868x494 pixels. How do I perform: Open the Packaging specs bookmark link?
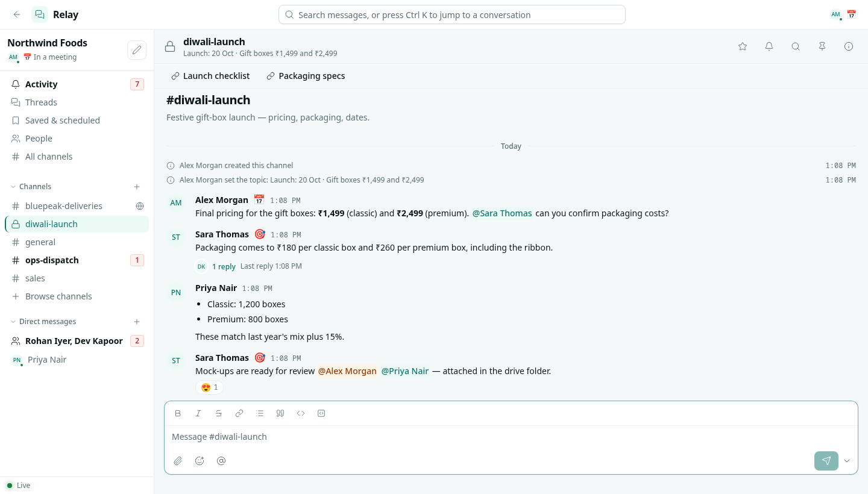coord(306,76)
